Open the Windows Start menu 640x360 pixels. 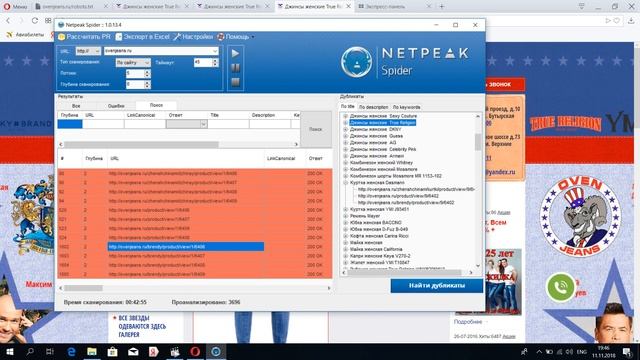[9, 351]
